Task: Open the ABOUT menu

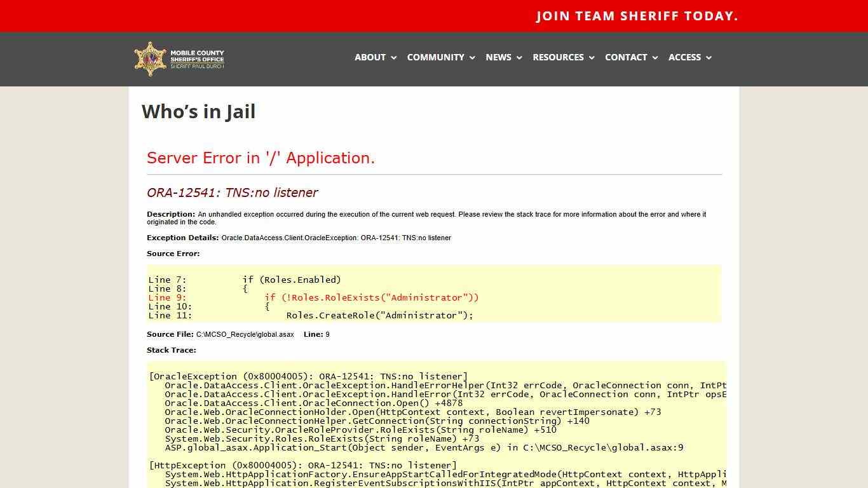Action: (370, 57)
